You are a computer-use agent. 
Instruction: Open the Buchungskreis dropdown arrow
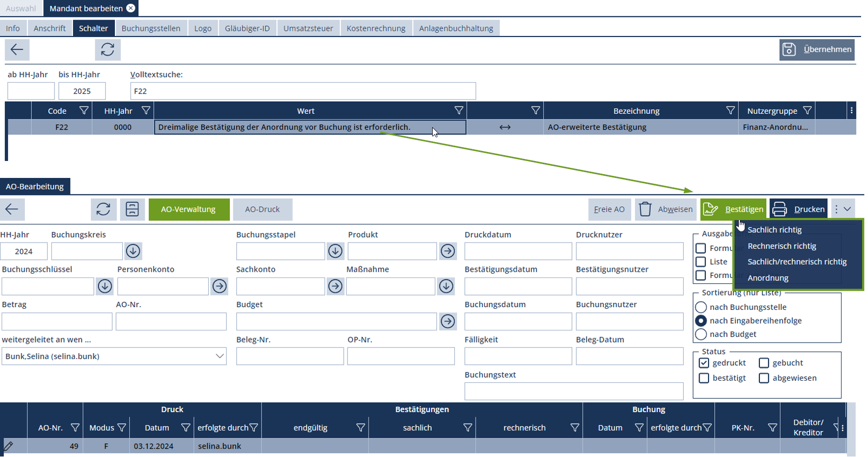click(x=133, y=251)
